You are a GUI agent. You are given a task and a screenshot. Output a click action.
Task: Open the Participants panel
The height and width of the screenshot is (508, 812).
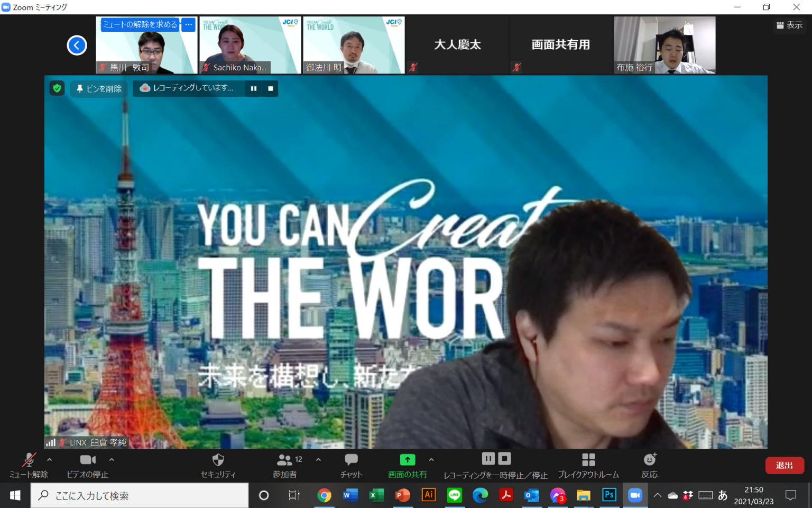click(285, 465)
